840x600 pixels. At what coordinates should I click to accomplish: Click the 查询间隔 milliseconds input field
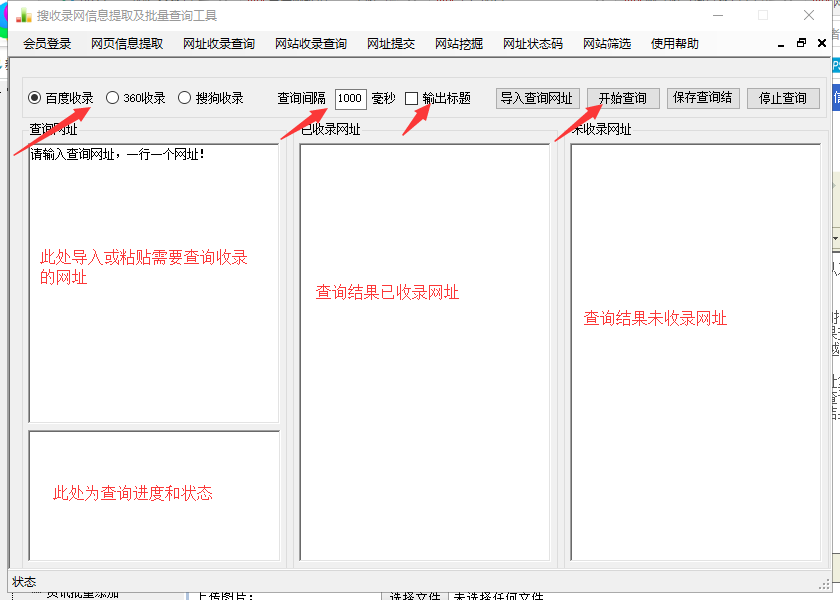coord(350,98)
